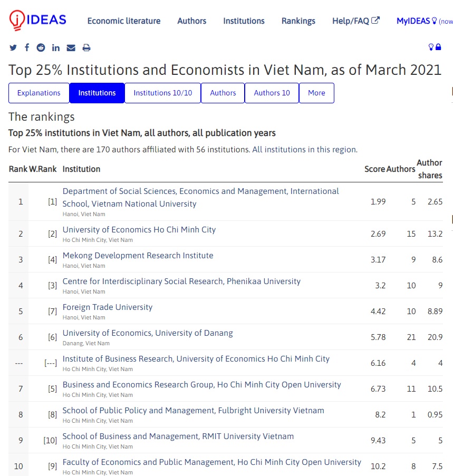453x476 pixels.
Task: Switch to Institutions 10/10 tab
Action: click(x=163, y=93)
